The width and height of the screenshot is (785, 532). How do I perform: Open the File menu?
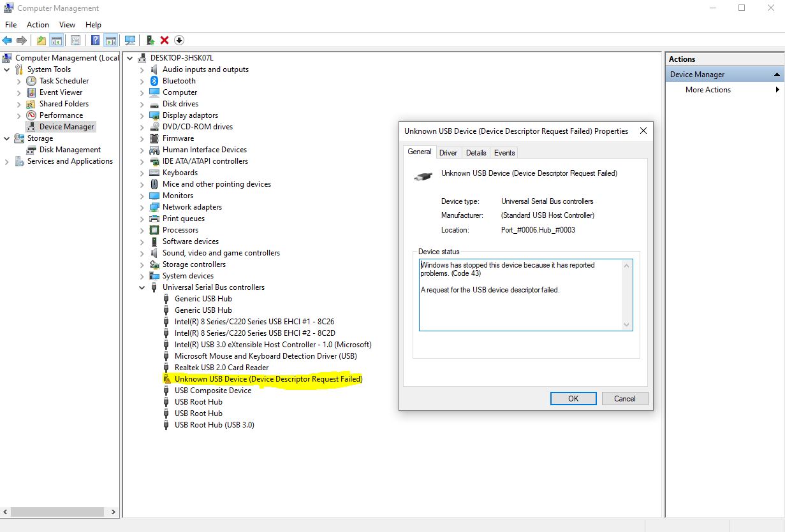coord(11,25)
